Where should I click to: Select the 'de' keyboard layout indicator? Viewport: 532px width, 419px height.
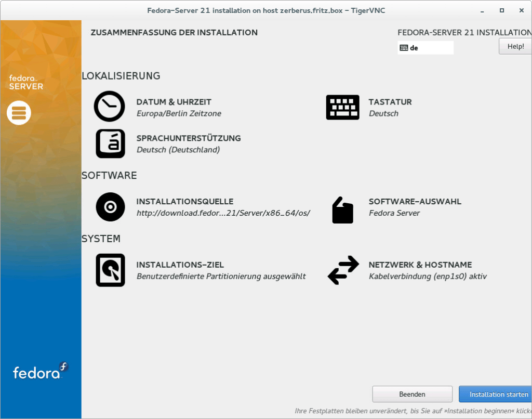[x=425, y=48]
